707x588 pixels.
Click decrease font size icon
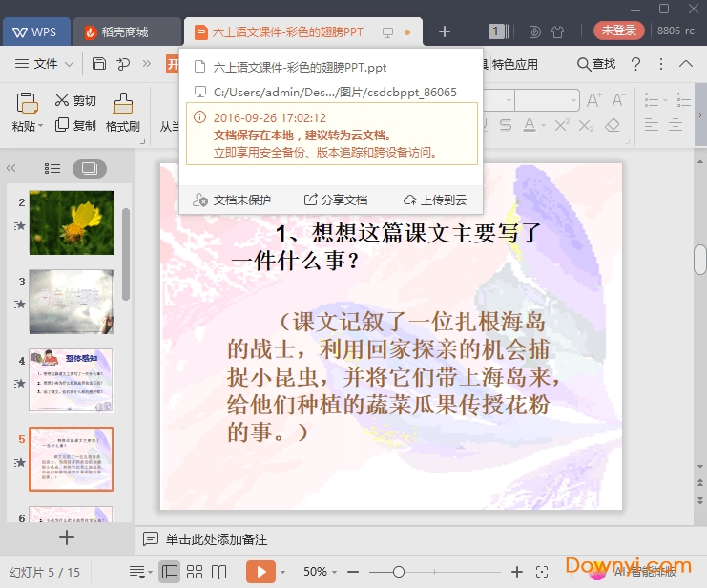618,100
